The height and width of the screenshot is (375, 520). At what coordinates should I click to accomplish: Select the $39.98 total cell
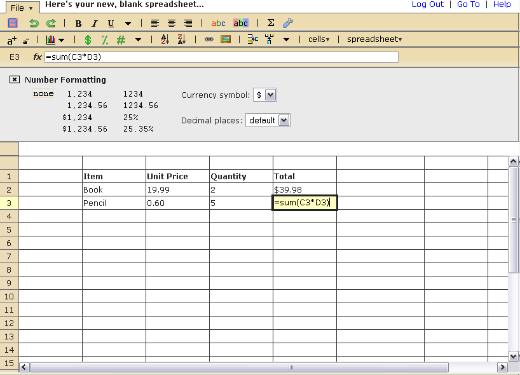pos(305,190)
